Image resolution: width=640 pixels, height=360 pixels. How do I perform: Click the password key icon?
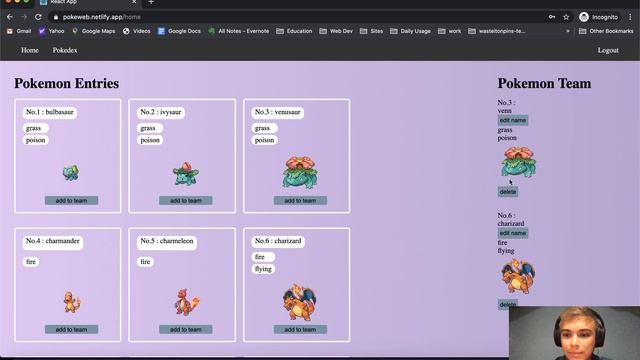[552, 17]
